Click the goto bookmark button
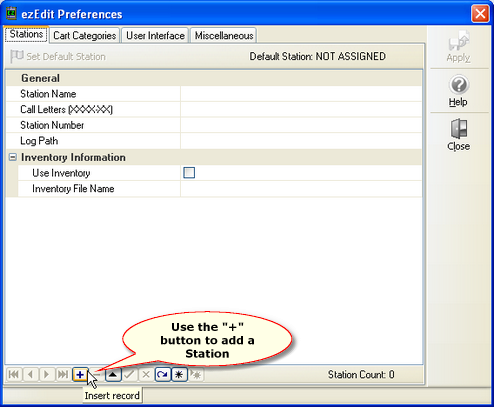 tap(196, 375)
